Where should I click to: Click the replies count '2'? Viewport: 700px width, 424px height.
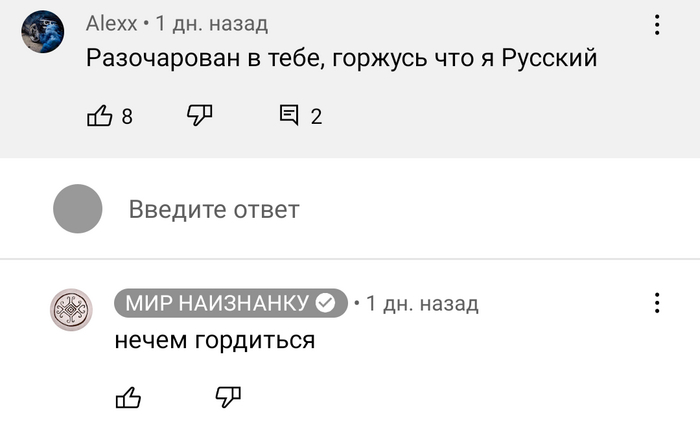click(x=316, y=116)
